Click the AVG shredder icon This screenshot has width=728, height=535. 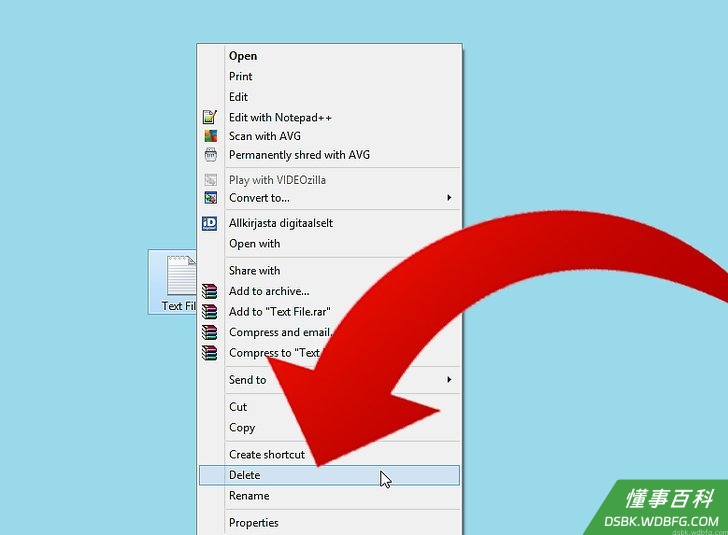(210, 155)
